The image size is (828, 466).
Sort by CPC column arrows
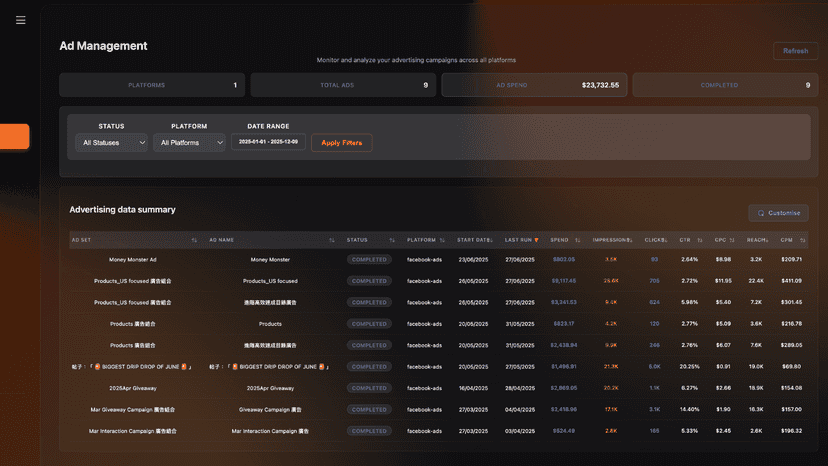[731, 240]
